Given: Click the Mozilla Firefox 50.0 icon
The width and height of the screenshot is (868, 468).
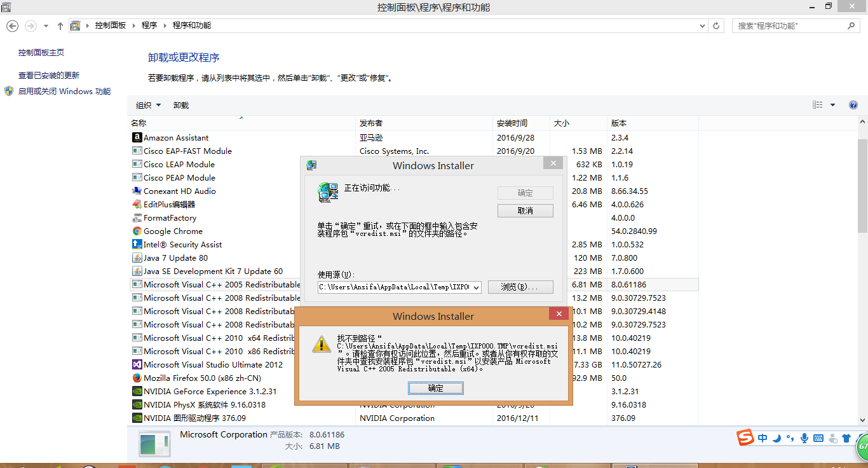Looking at the screenshot, I should [137, 378].
